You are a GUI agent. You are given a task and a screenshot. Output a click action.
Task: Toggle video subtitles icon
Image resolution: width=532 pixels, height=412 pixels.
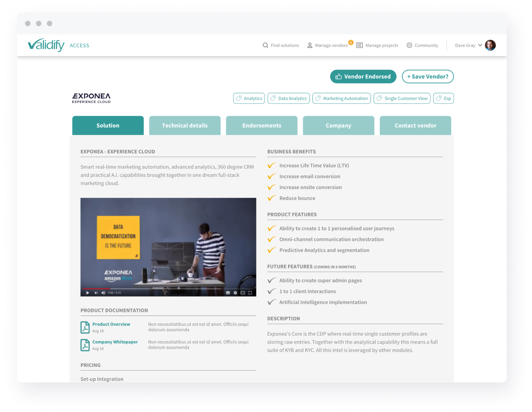[228, 293]
